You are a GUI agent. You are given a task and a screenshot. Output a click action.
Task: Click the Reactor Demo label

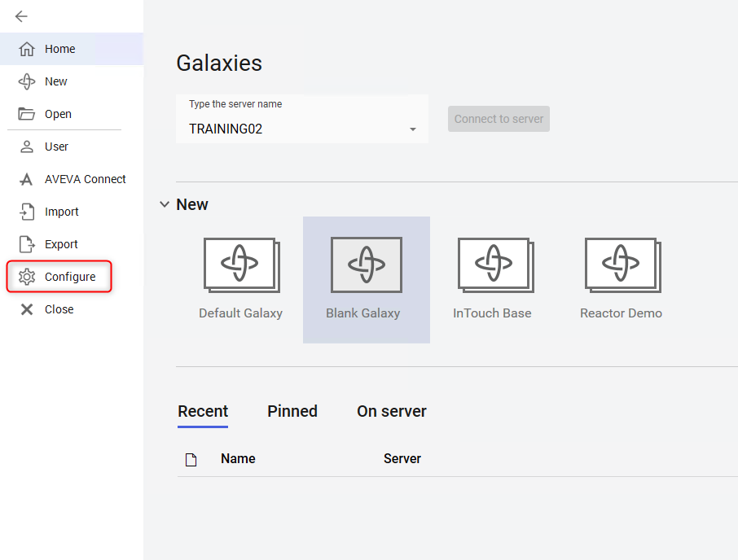(621, 313)
